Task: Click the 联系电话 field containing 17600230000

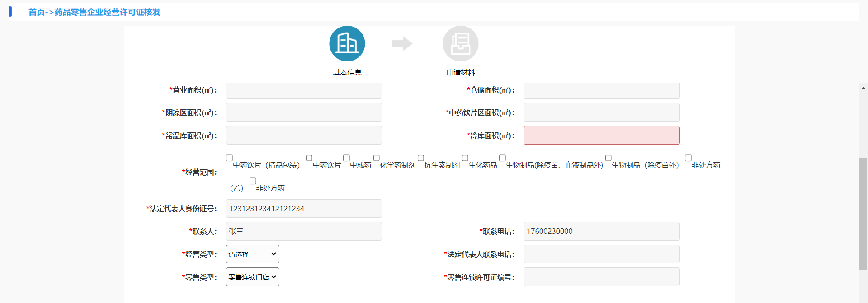Action: click(601, 231)
